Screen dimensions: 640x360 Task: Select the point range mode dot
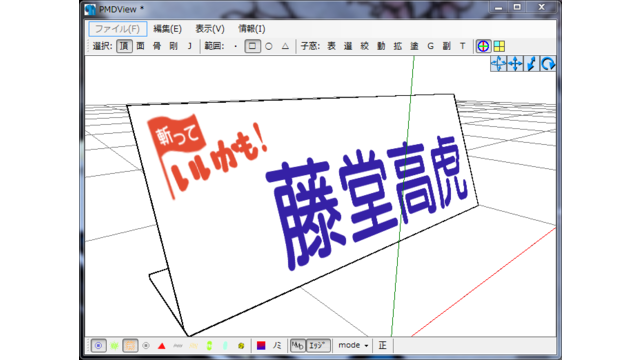tap(236, 46)
